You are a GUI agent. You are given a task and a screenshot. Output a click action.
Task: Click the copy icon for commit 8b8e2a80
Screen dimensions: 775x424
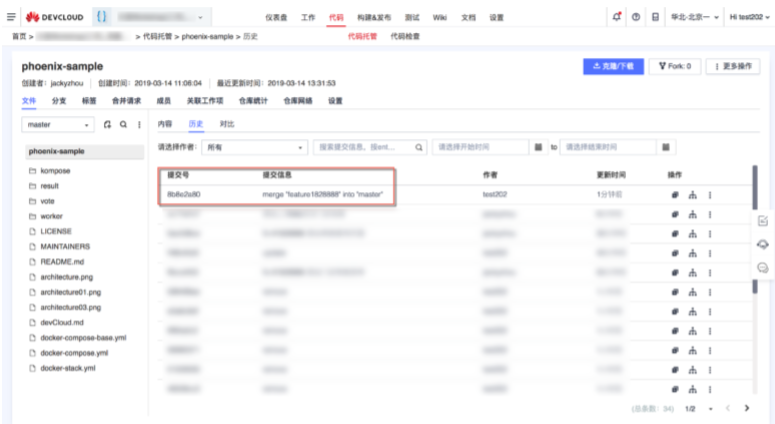tap(675, 195)
